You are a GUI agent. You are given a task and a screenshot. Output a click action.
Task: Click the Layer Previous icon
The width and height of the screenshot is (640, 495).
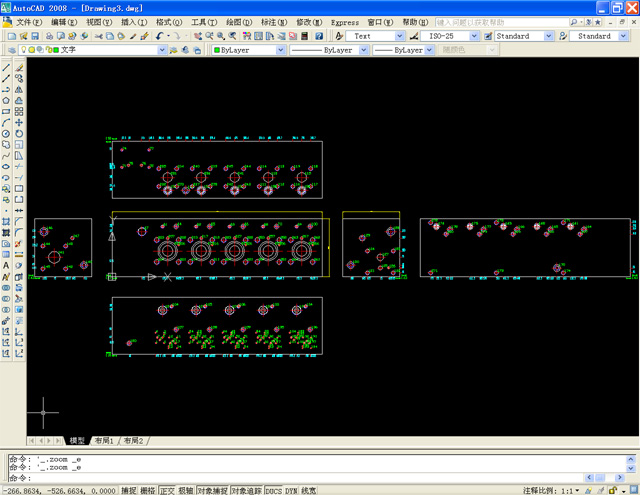(185, 50)
